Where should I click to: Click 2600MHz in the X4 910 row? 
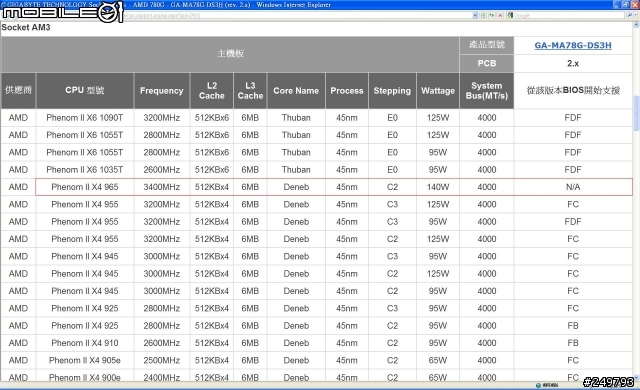tap(162, 343)
